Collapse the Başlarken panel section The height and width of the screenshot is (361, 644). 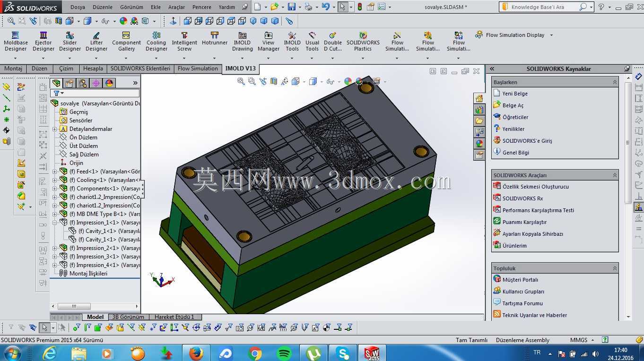pyautogui.click(x=615, y=82)
